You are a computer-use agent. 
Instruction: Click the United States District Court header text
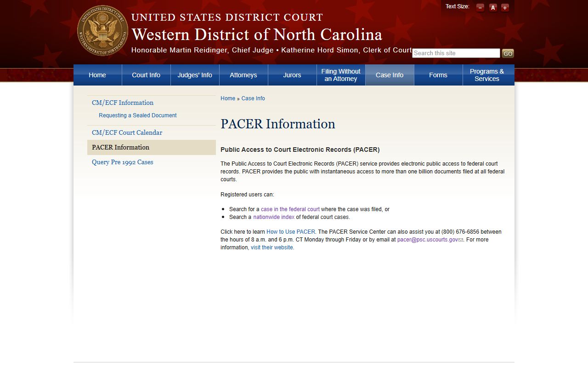click(227, 17)
